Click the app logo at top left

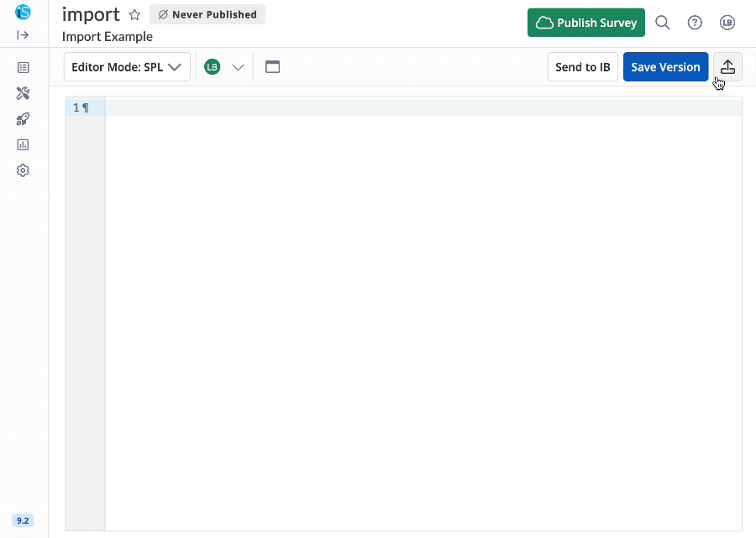(23, 13)
